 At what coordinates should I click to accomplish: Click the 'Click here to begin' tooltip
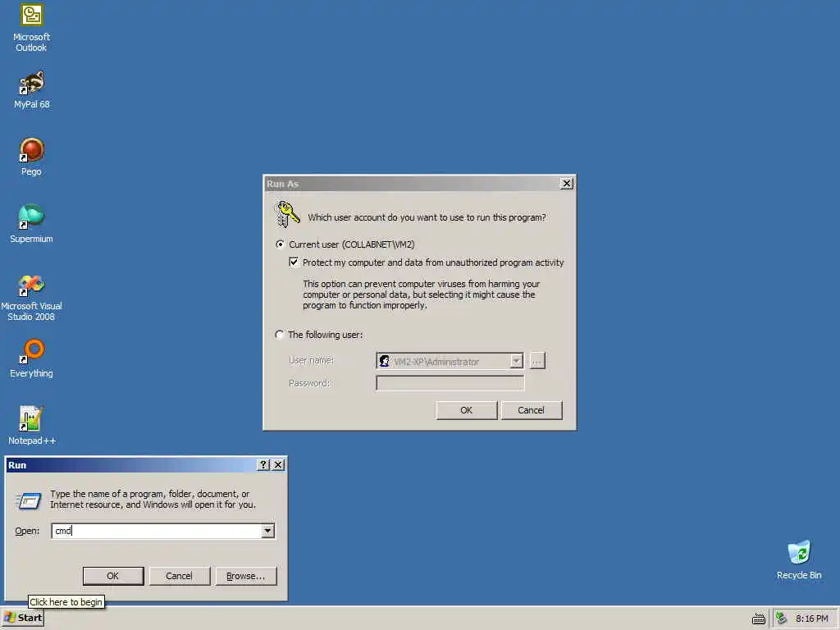coord(66,602)
